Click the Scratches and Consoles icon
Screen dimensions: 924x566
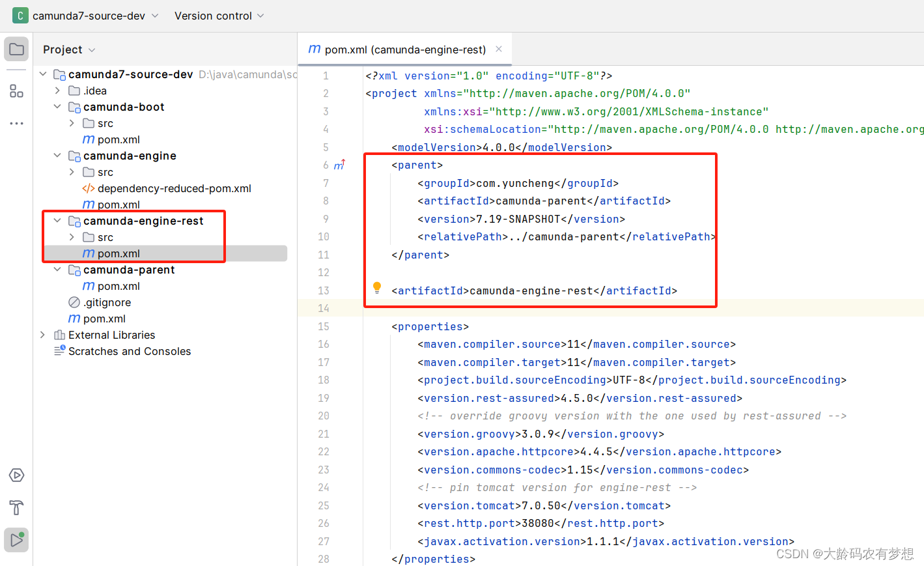point(59,351)
